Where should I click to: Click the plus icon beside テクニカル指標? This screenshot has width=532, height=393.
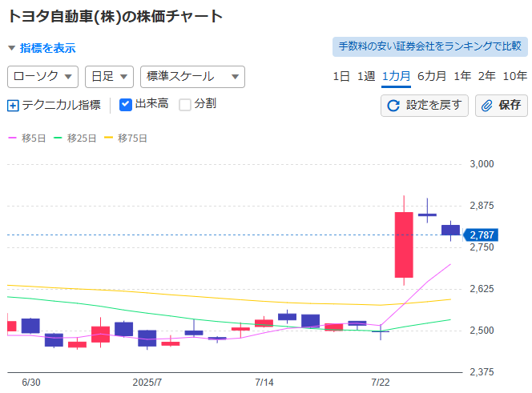(13, 106)
